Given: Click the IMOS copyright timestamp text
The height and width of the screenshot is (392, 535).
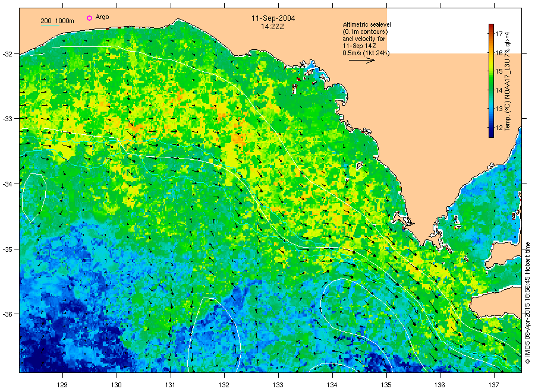Looking at the screenshot, I should coord(527,303).
